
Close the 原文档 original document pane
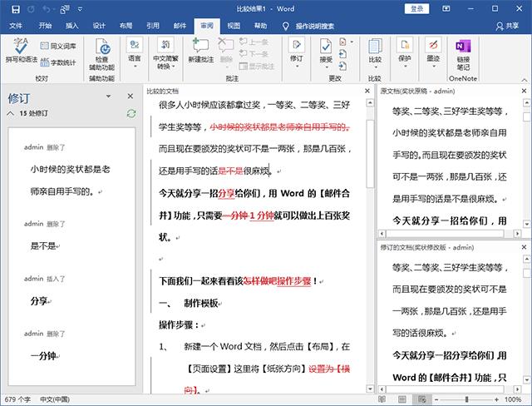(x=524, y=91)
